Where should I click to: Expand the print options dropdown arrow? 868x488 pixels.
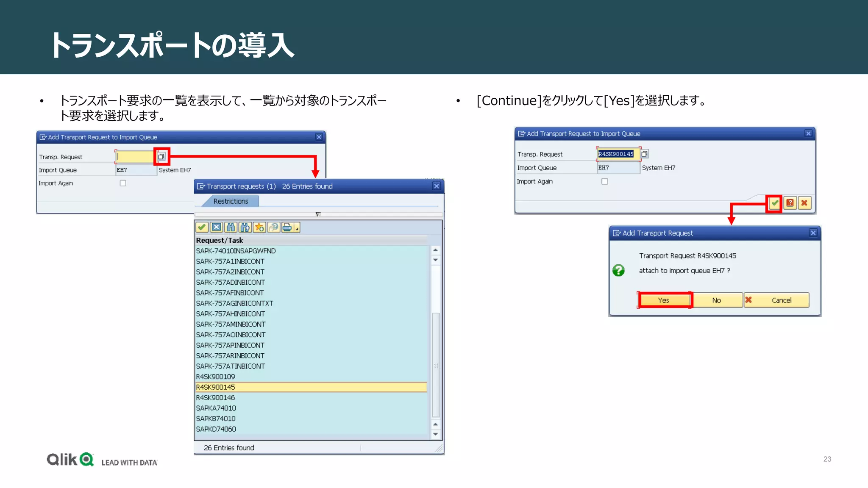coord(297,228)
